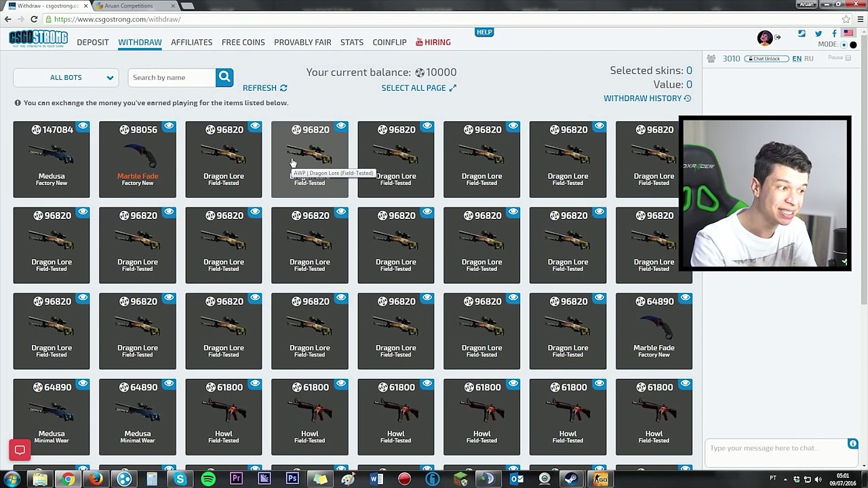The image size is (868, 488).
Task: Open the language flag selector
Action: [x=848, y=33]
